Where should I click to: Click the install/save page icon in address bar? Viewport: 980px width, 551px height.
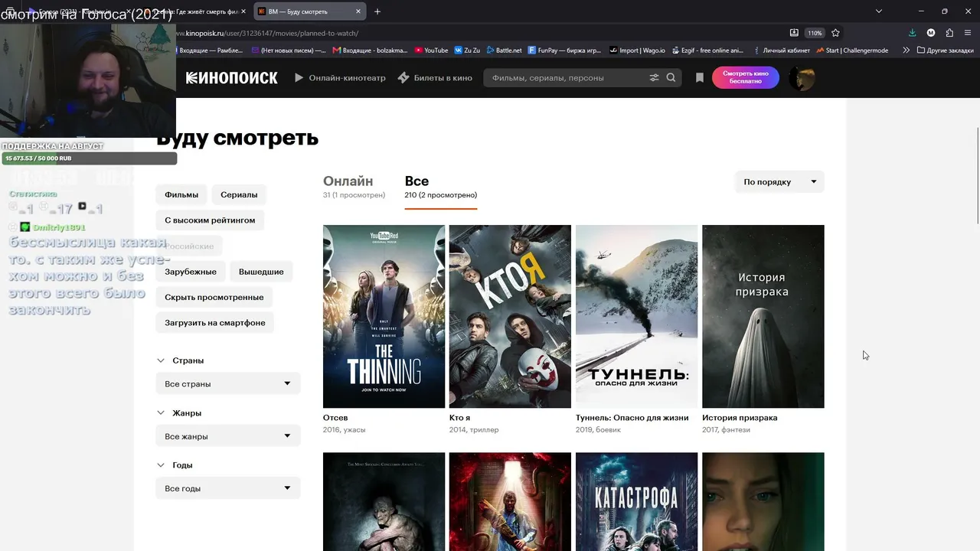(x=794, y=33)
